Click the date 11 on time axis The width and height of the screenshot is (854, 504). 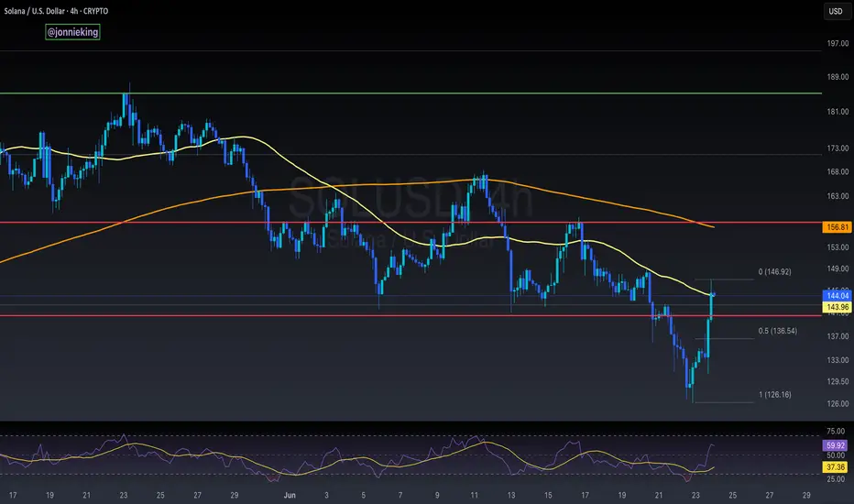(475, 495)
